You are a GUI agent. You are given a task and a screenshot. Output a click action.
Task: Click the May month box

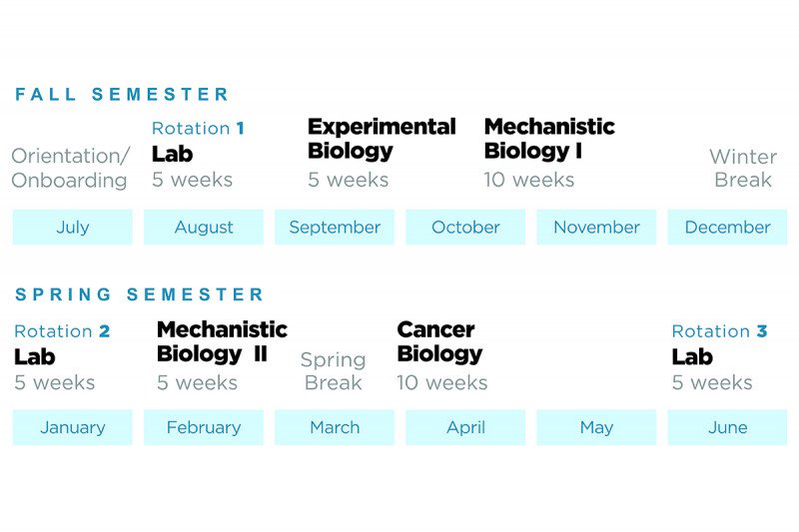click(x=596, y=427)
